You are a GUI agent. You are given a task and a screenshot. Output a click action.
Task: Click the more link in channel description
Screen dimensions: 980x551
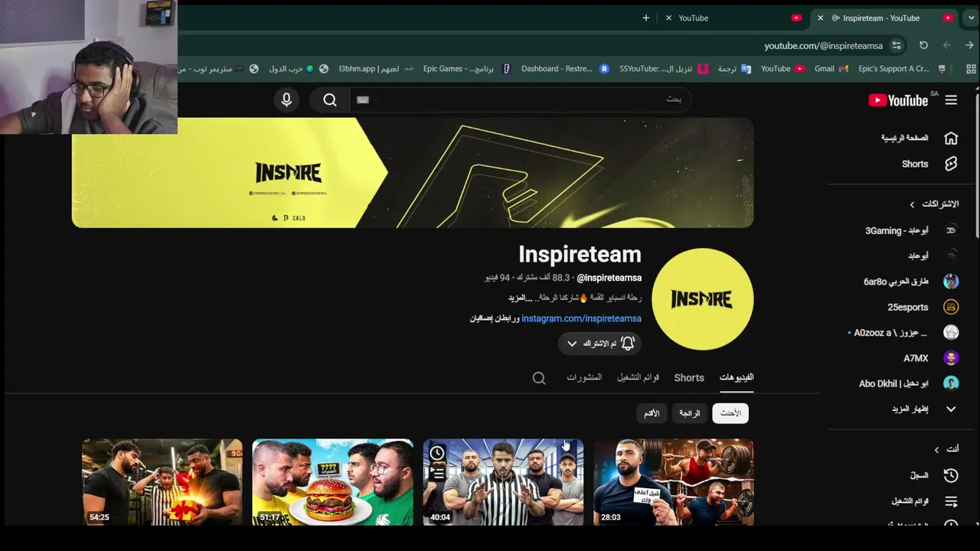click(520, 298)
